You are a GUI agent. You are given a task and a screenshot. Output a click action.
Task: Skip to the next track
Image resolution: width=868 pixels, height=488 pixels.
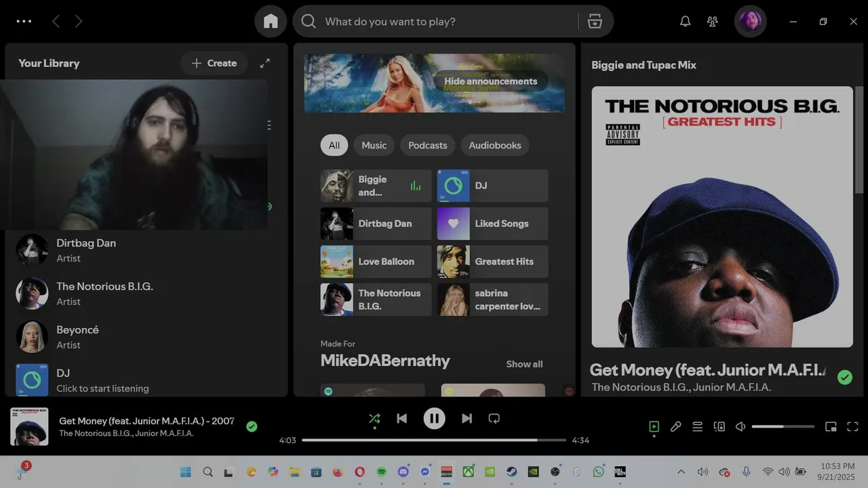[467, 418]
